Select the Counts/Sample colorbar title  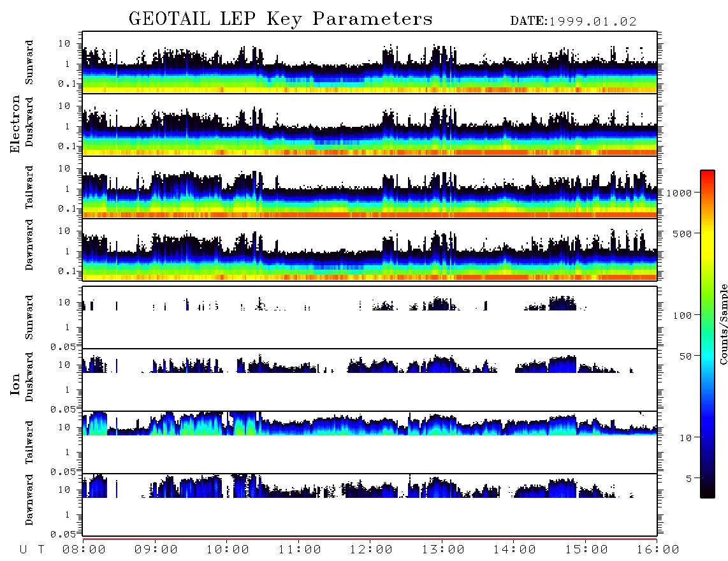pyautogui.click(x=723, y=324)
